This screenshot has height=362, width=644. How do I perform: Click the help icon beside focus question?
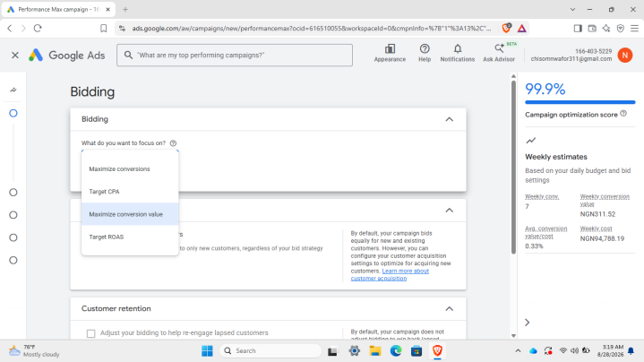click(174, 143)
